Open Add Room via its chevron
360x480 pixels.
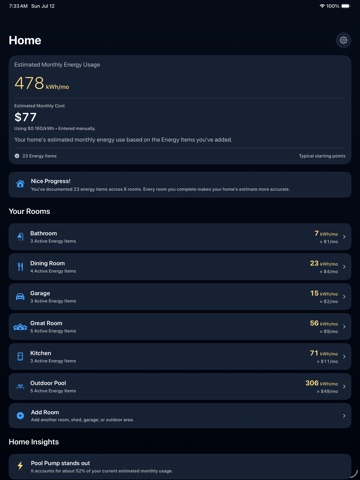344,416
